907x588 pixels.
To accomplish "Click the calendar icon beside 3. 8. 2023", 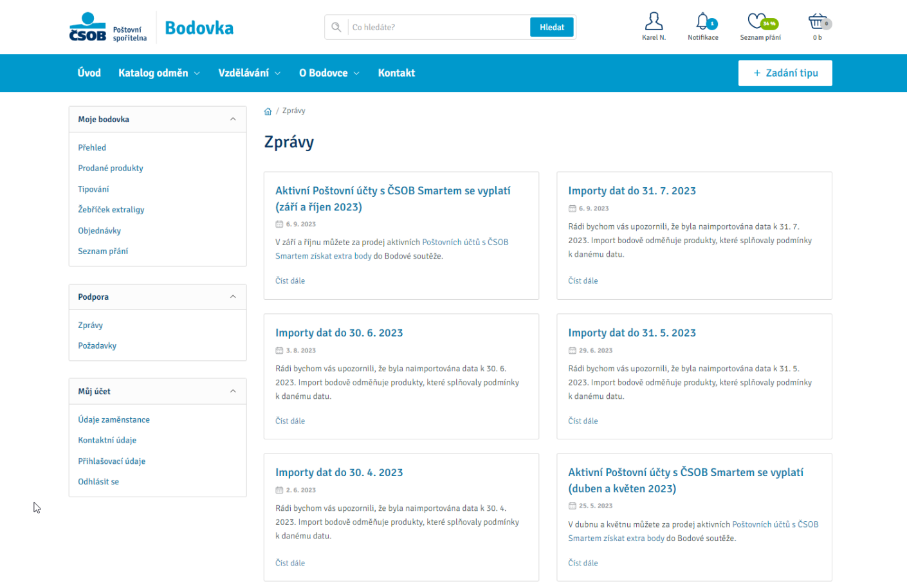I will pyautogui.click(x=279, y=351).
